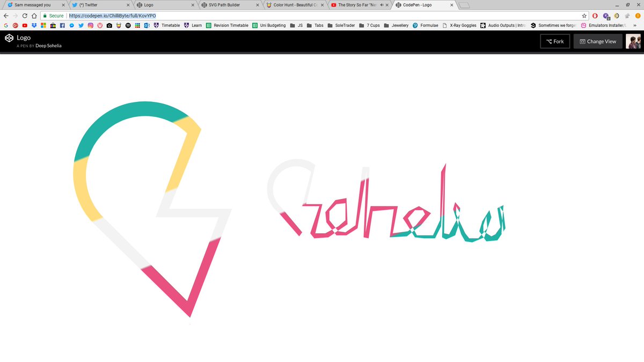Viewport: 644px width, 362px height.
Task: Open the Twitter bookmark icon
Action: [x=81, y=25]
